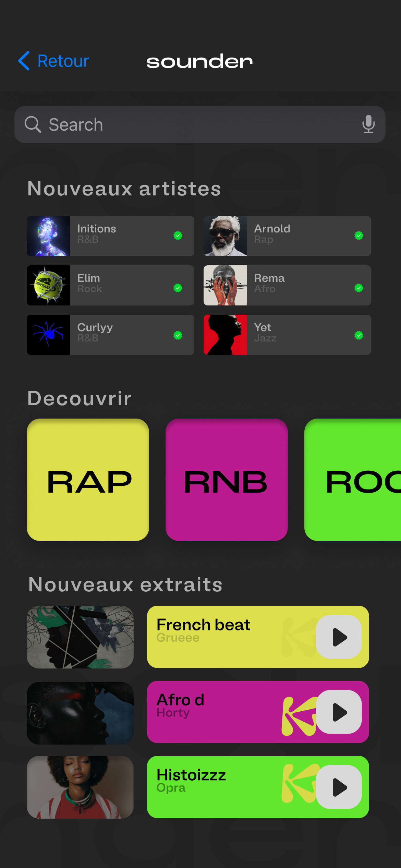Open the Curlyy R&B artist card
This screenshot has height=868, width=401.
110,335
